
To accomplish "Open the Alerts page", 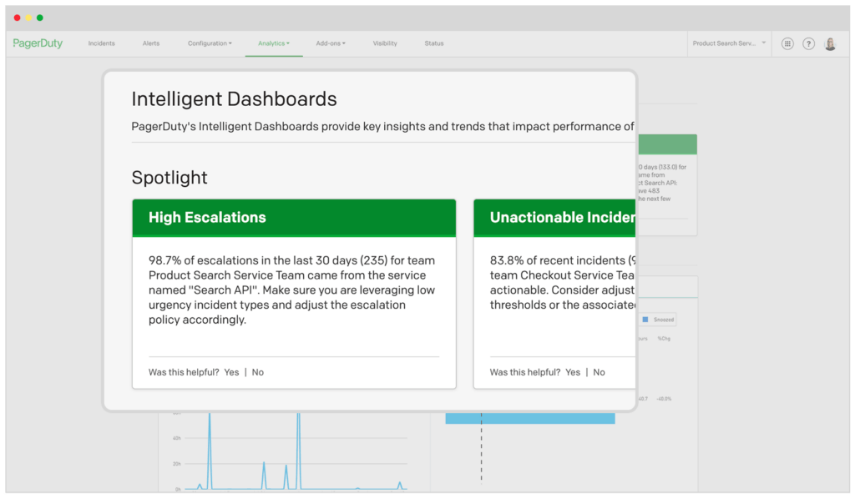I will tap(151, 43).
